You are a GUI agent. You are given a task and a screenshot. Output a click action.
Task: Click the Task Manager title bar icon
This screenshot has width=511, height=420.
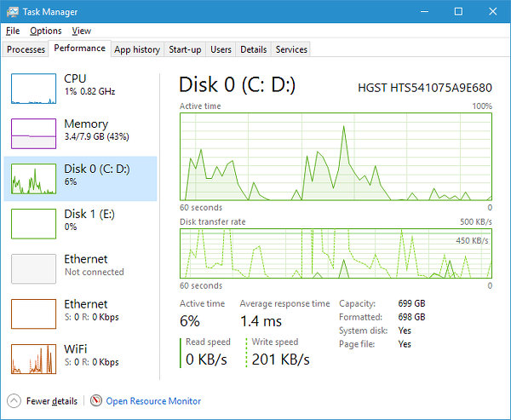13,12
